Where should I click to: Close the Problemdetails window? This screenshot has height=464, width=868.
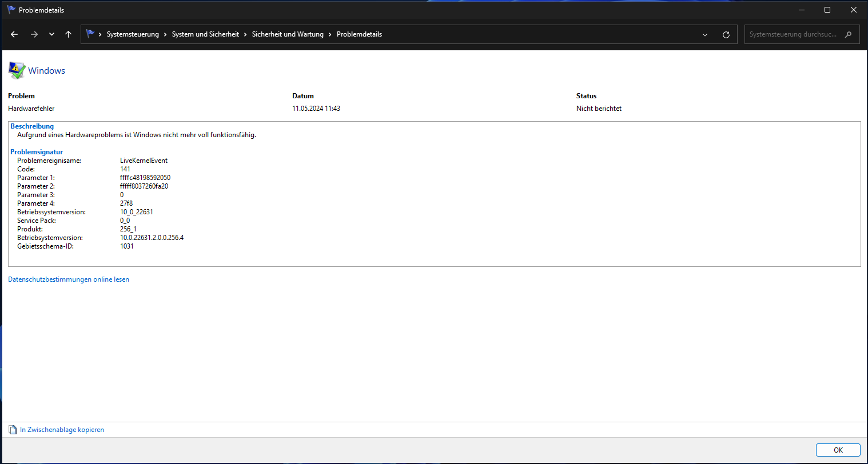point(854,10)
